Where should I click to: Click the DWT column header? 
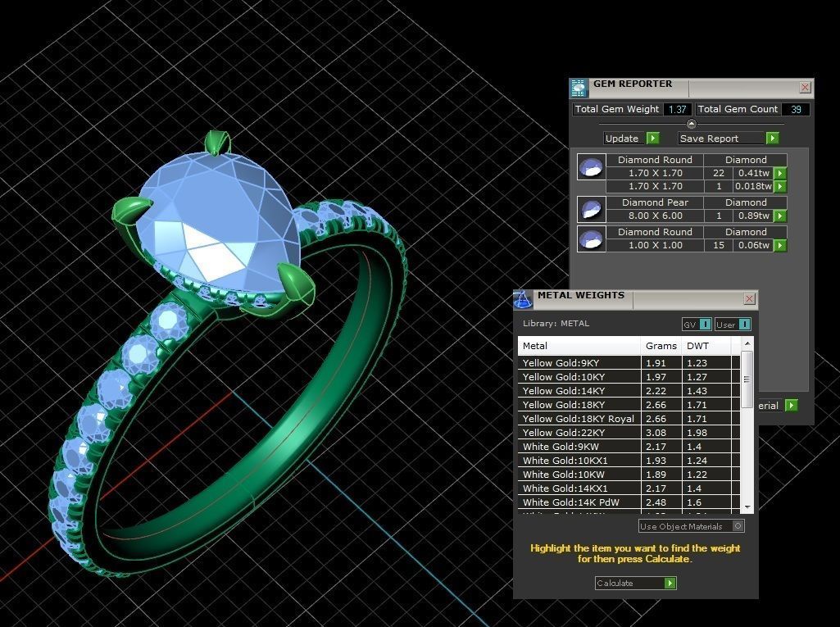click(x=707, y=346)
